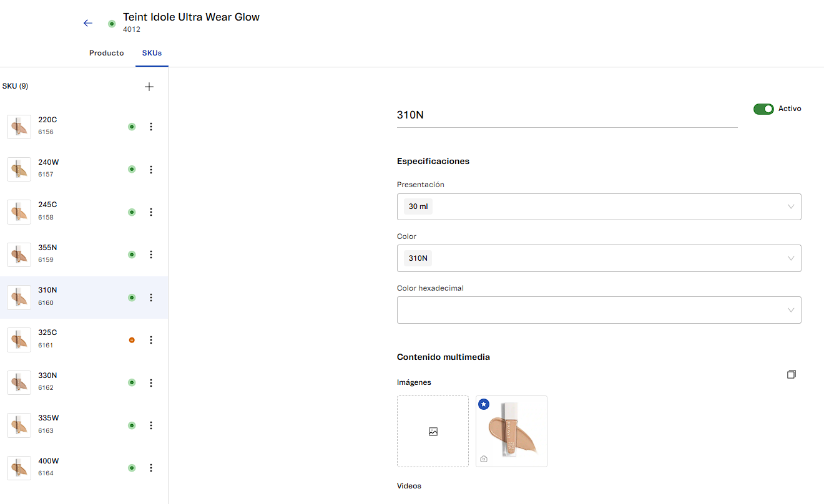
Task: Click the empty image upload placeholder
Action: point(433,432)
